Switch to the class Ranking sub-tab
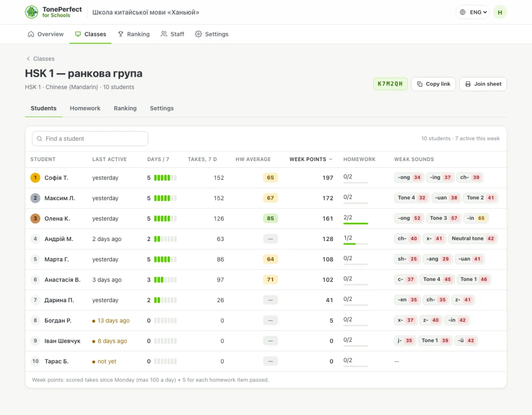Screen dimensions: 532x415 click(125, 108)
